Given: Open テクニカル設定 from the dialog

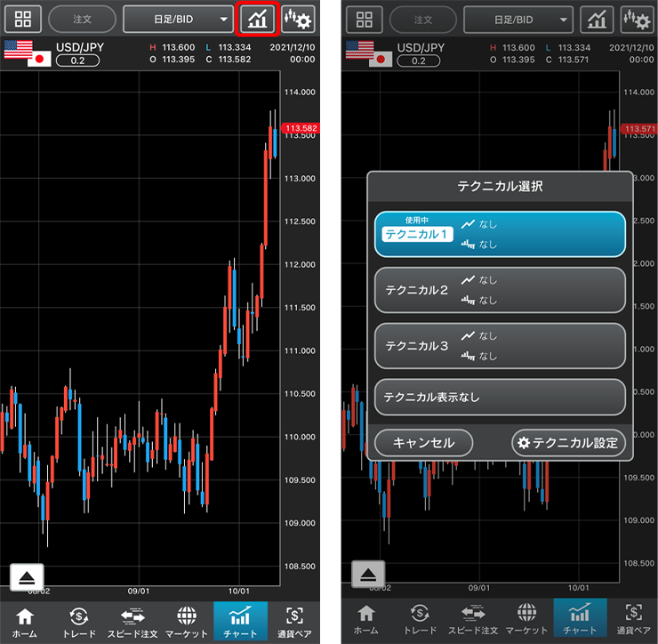Looking at the screenshot, I should (x=569, y=442).
